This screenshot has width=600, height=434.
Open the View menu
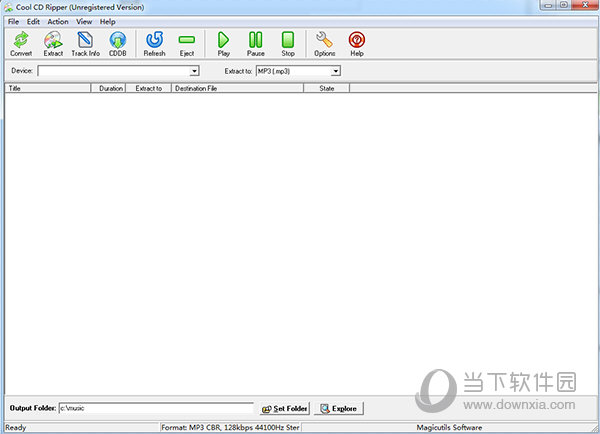pos(84,22)
